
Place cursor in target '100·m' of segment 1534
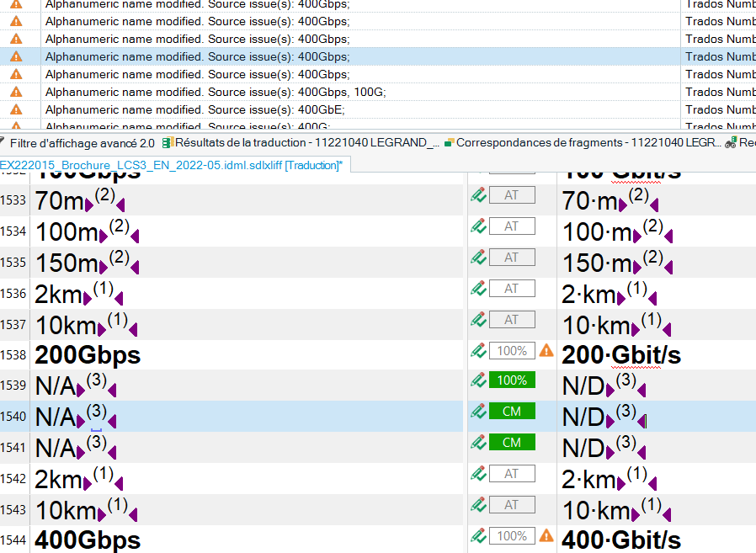[597, 232]
